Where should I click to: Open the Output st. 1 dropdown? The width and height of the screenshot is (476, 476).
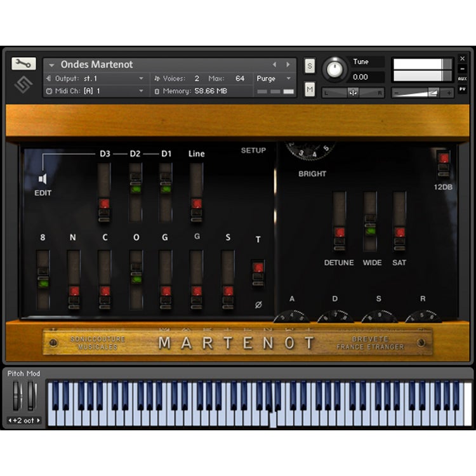141,78
